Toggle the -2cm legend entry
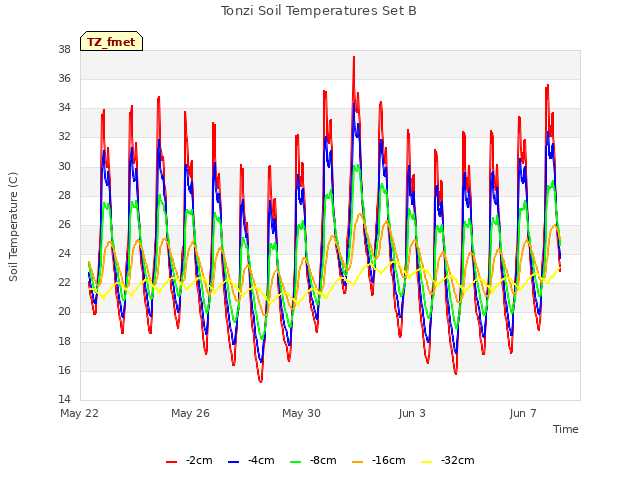Screen dimensions: 640x480 (x=189, y=460)
